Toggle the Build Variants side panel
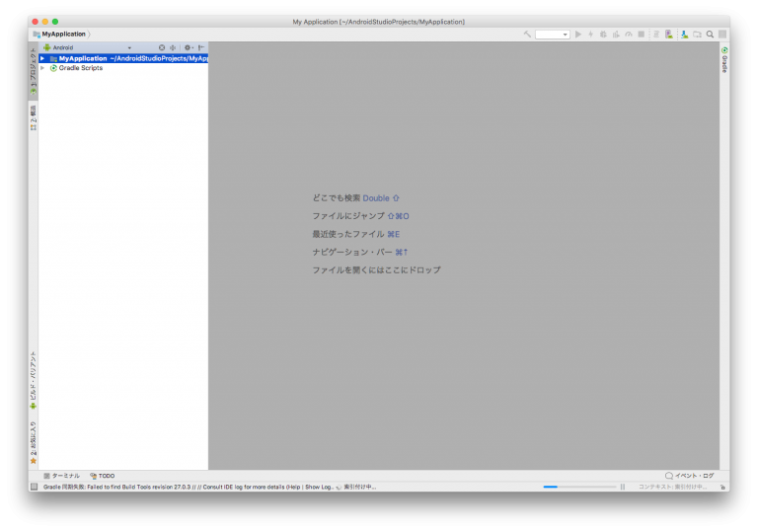 (33, 380)
